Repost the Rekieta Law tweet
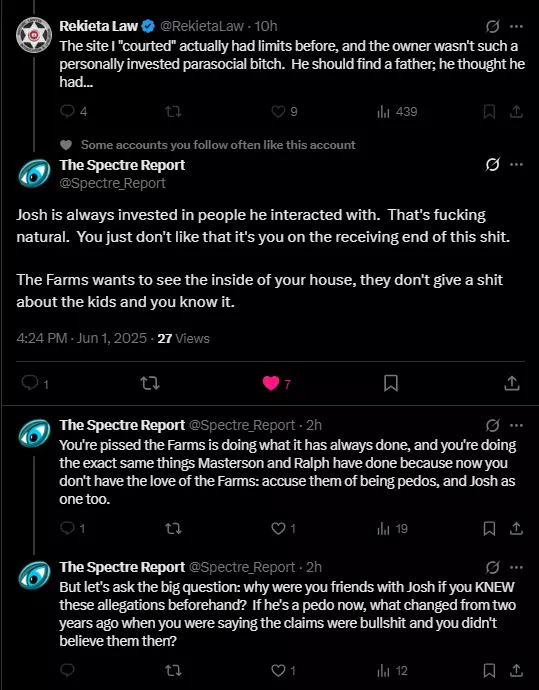This screenshot has height=690, width=539. tap(173, 111)
